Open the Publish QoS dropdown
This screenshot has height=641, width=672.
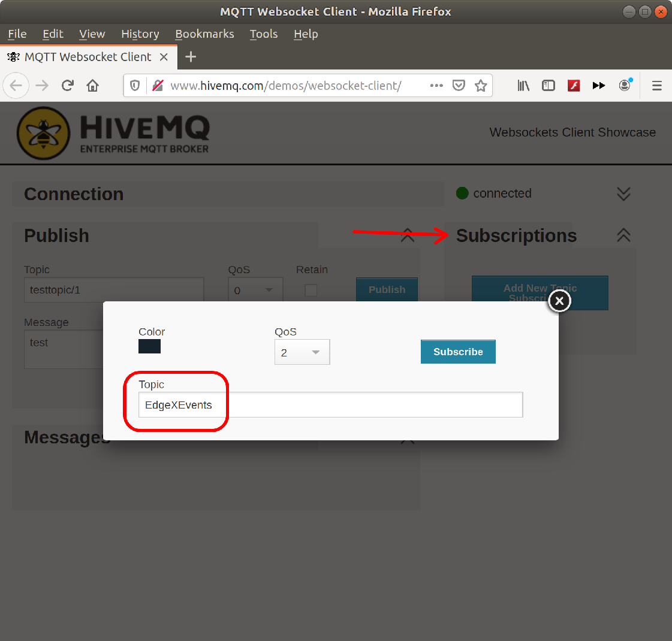(x=255, y=290)
